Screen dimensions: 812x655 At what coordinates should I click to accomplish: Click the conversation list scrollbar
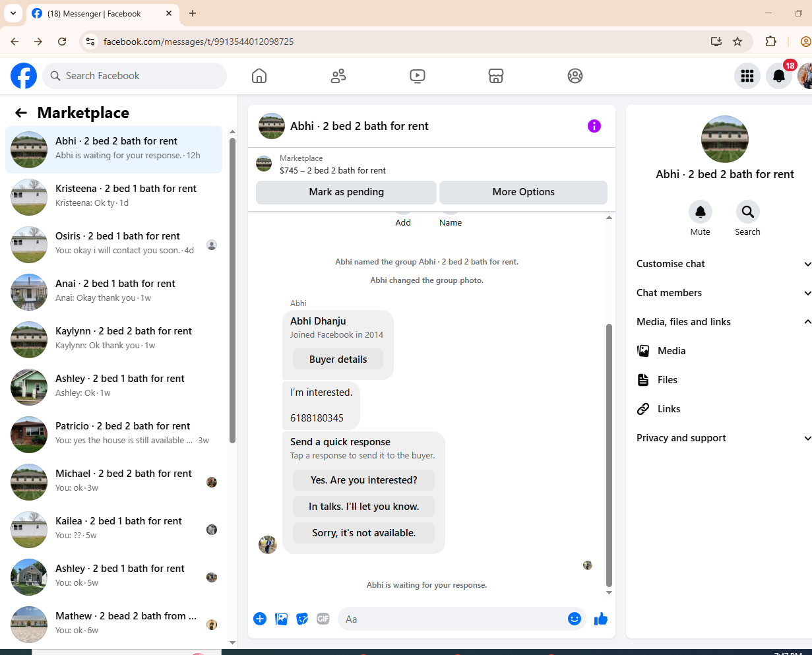pyautogui.click(x=232, y=290)
